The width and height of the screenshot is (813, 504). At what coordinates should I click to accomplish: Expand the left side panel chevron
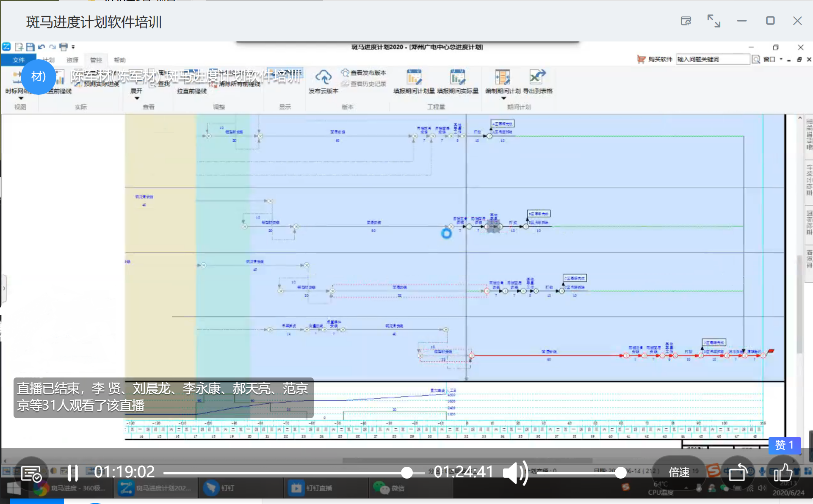tap(4, 288)
